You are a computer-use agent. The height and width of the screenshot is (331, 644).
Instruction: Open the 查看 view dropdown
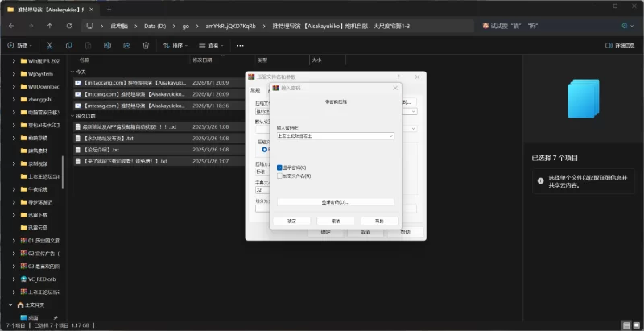211,46
